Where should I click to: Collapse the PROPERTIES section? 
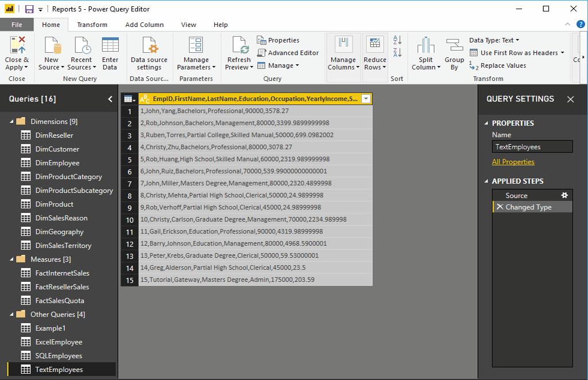coord(486,123)
